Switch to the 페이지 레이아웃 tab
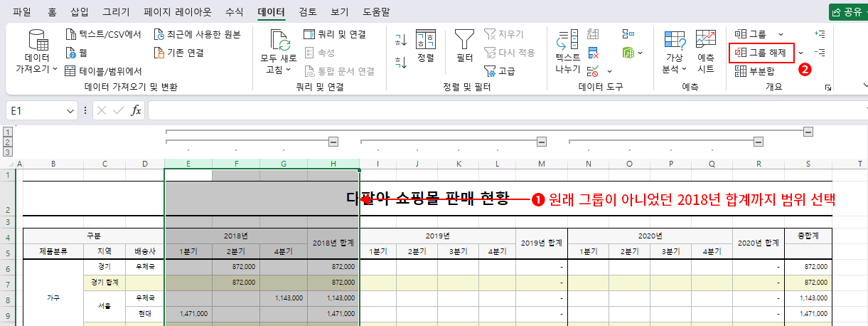This screenshot has height=326, width=868. click(178, 11)
